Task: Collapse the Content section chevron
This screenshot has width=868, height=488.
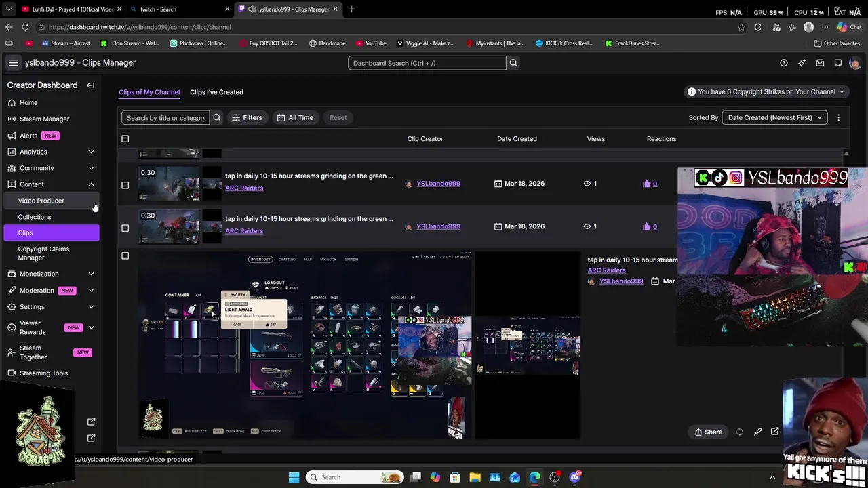Action: (x=91, y=184)
